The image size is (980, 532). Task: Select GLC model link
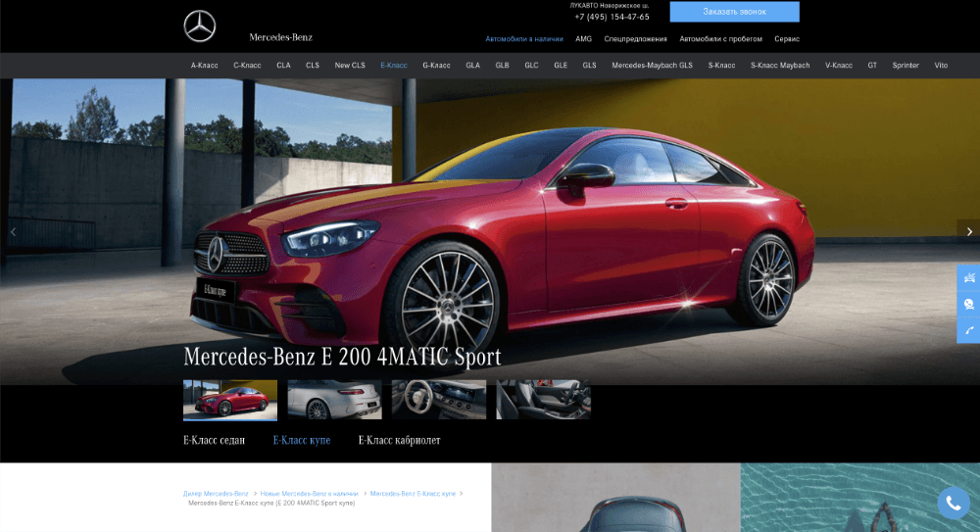pyautogui.click(x=531, y=65)
